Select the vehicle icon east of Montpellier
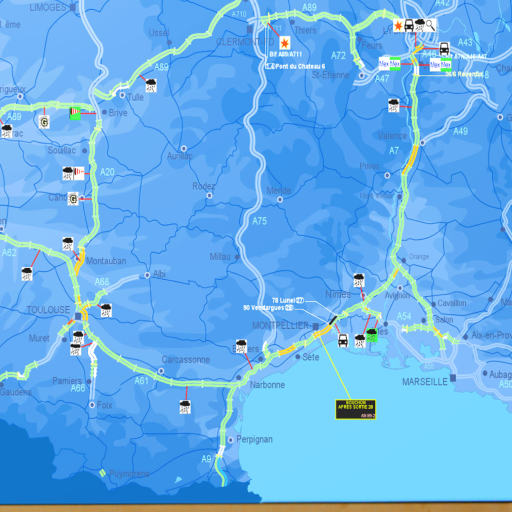Image resolution: width=512 pixels, height=512 pixels. click(x=343, y=341)
